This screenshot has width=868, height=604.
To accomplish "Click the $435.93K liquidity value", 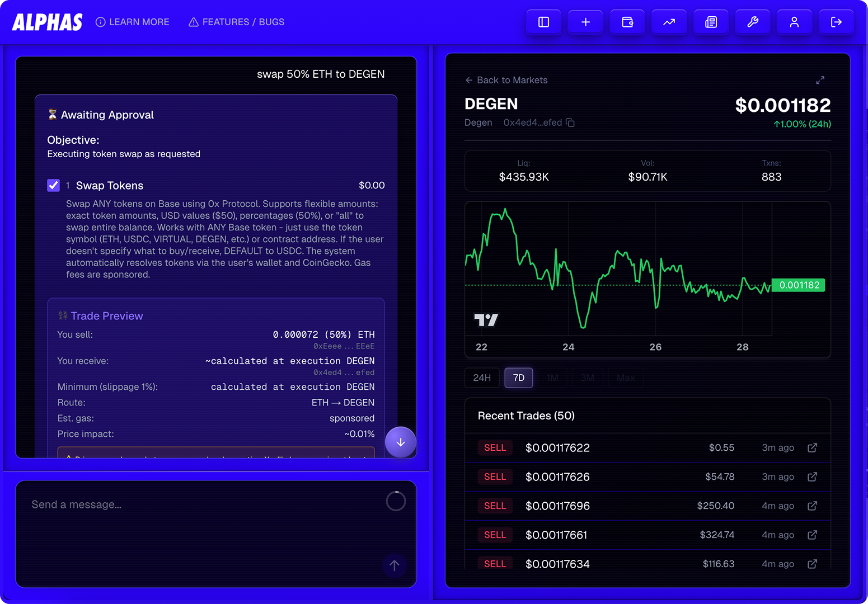I will point(524,177).
